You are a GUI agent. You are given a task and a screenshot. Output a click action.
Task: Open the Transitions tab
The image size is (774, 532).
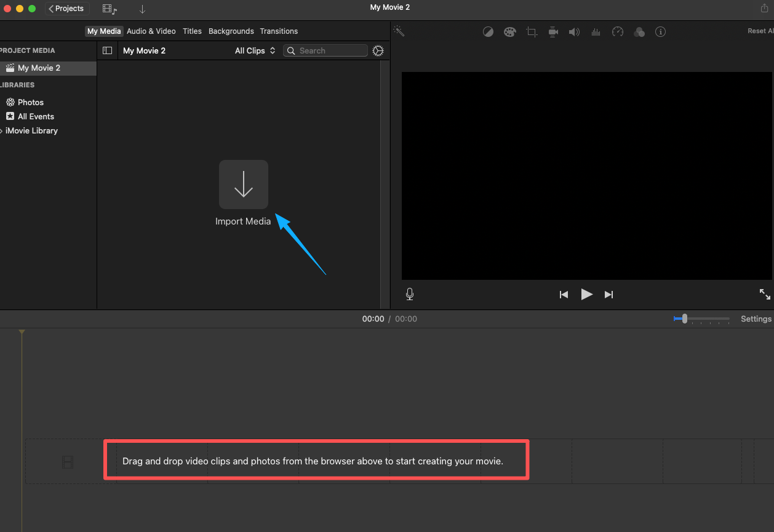(279, 31)
